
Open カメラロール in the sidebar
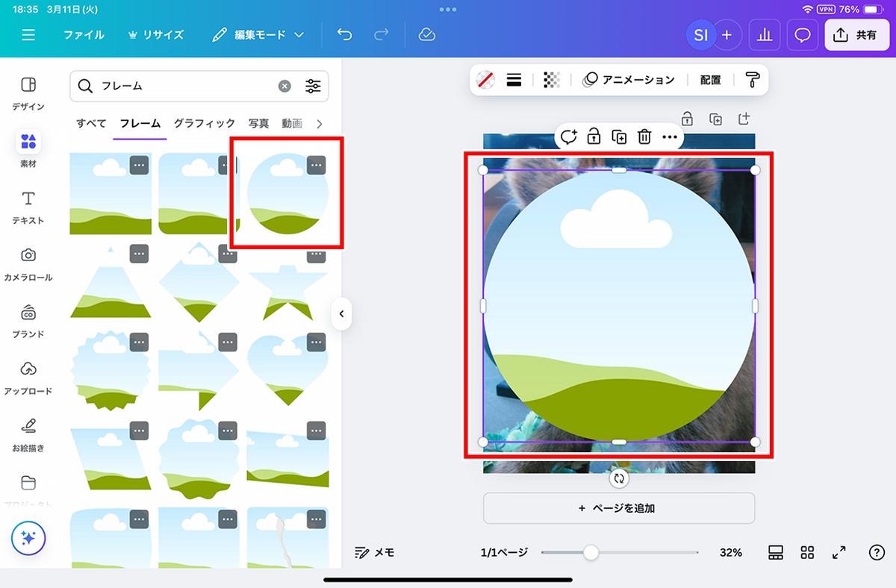pyautogui.click(x=28, y=264)
